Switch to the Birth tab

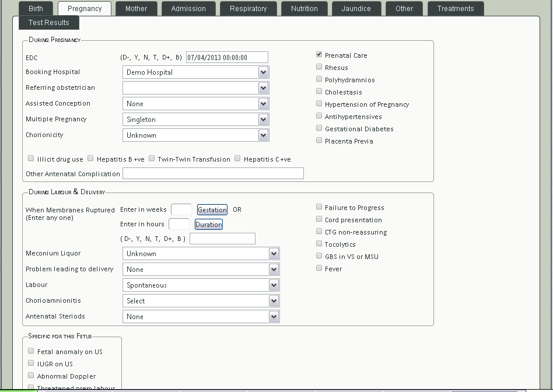click(36, 9)
